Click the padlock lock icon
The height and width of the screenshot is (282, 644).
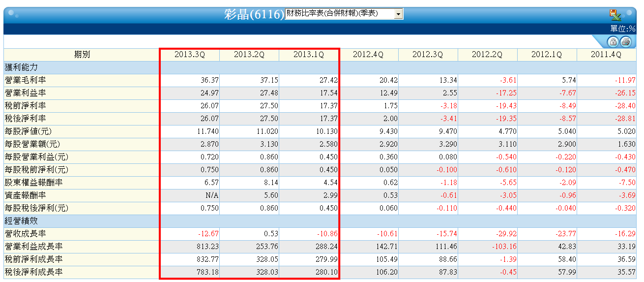[613, 42]
